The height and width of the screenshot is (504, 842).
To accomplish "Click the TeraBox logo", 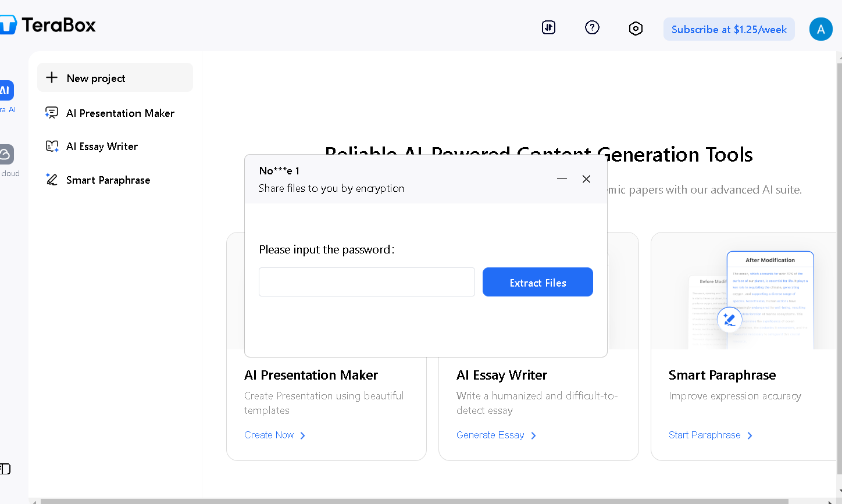I will [49, 25].
